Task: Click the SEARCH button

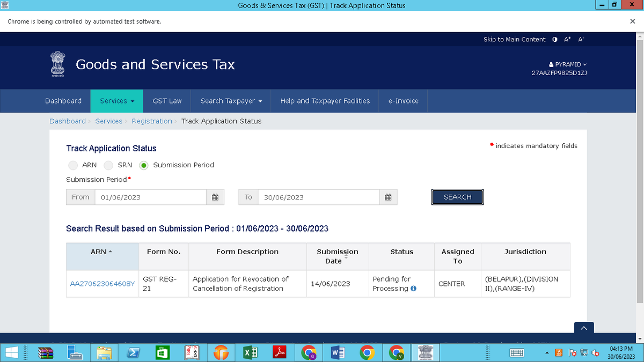Action: [x=458, y=197]
